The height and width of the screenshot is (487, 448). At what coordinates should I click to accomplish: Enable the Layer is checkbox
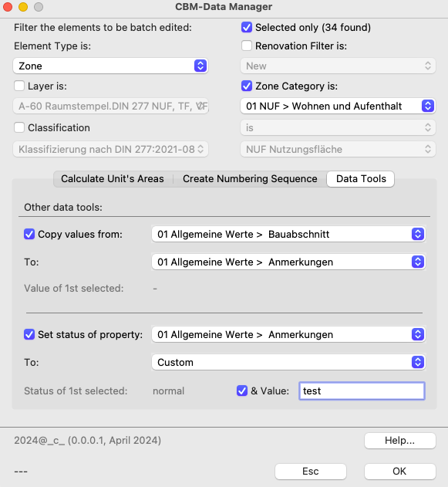(x=19, y=86)
